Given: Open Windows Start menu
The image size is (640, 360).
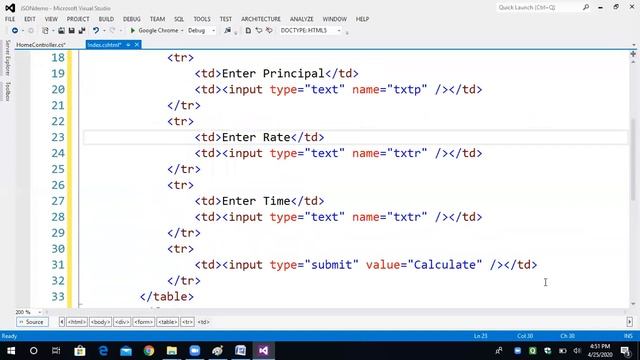Looking at the screenshot, I should pyautogui.click(x=11, y=351).
